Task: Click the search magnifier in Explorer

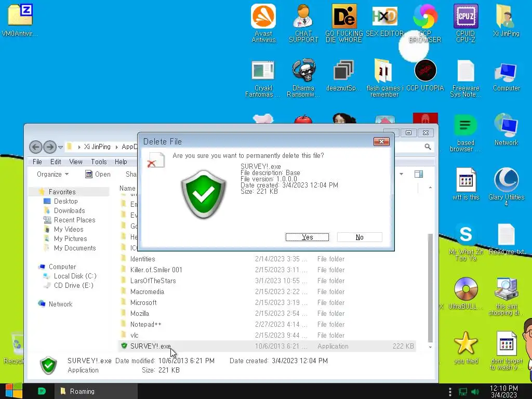Action: coord(428,147)
